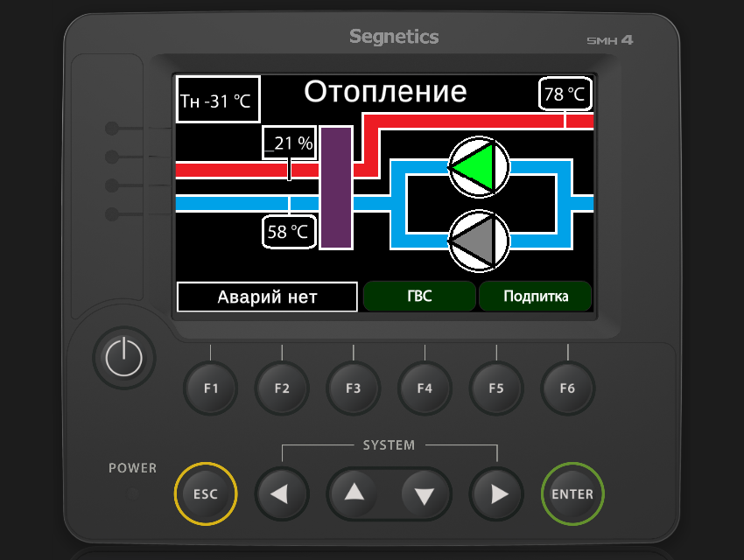Click the 58 °C return temperature value
Image resolution: width=744 pixels, height=560 pixels.
click(x=289, y=232)
